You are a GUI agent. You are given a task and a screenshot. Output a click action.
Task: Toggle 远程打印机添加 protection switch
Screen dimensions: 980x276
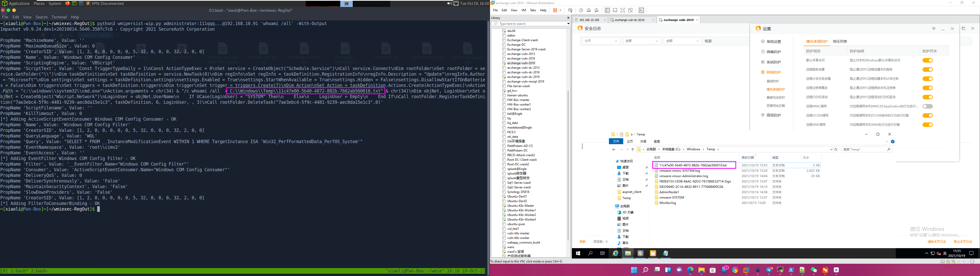coord(927,97)
